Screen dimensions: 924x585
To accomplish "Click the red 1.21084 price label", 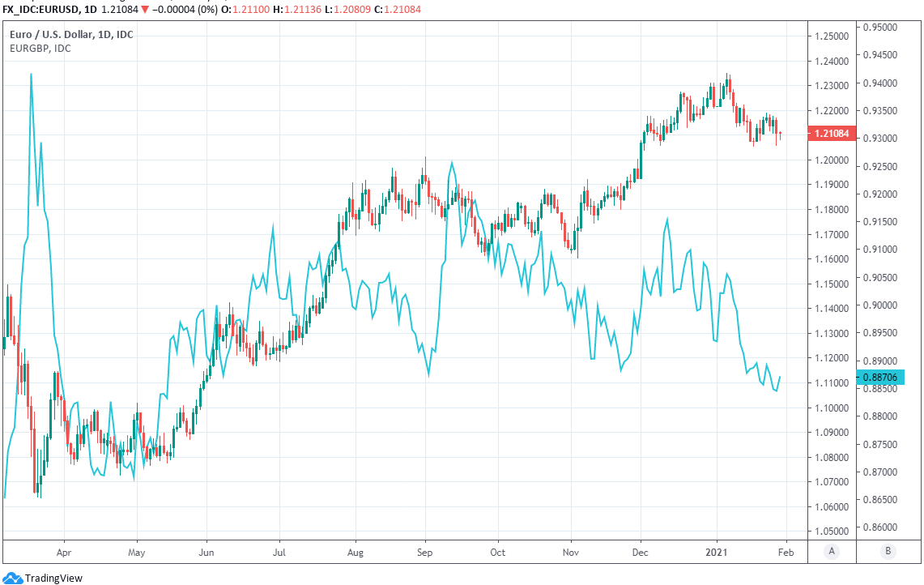I will [x=832, y=134].
